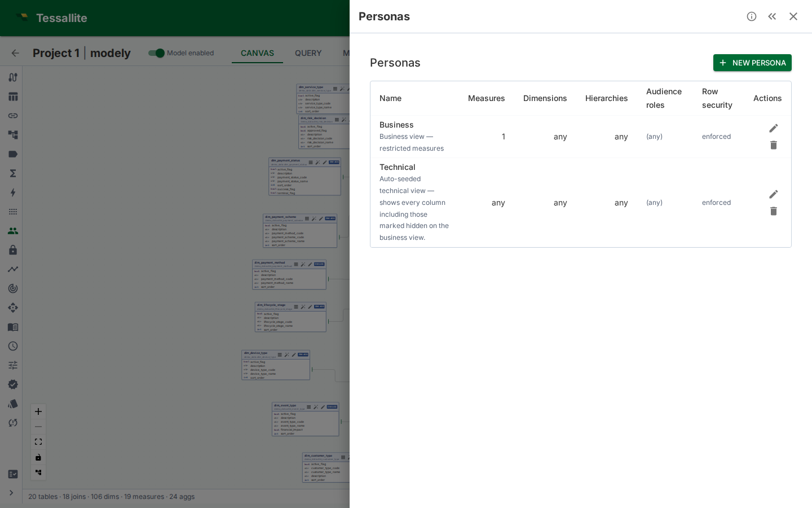Select the dim_payment_status table node on canvas
Image resolution: width=812 pixels, height=508 pixels.
pyautogui.click(x=305, y=177)
